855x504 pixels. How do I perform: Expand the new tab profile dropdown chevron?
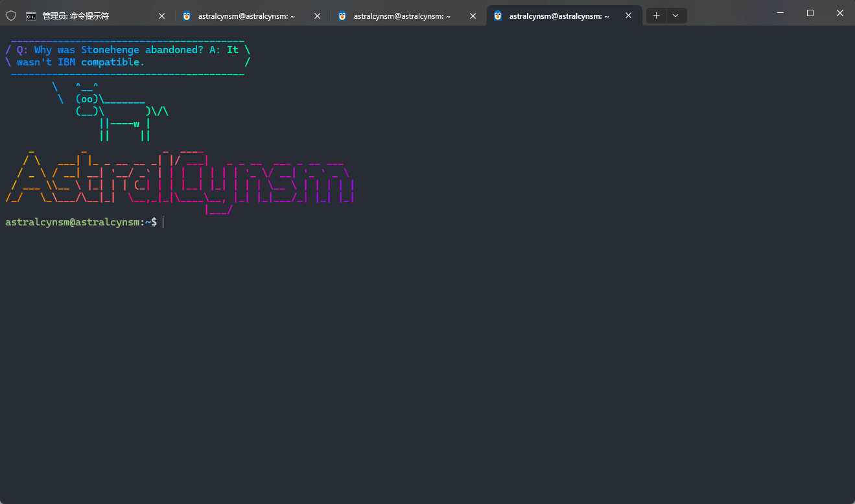point(675,16)
